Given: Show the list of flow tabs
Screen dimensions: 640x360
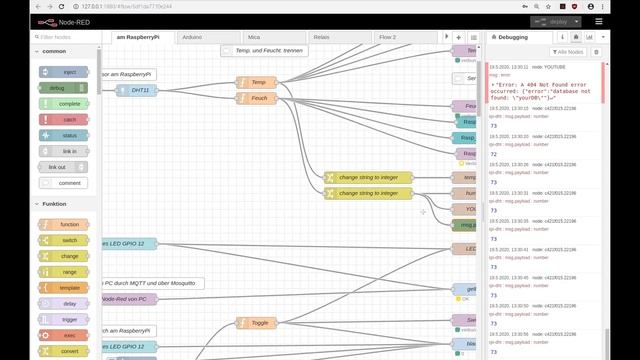Looking at the screenshot, I should (473, 37).
